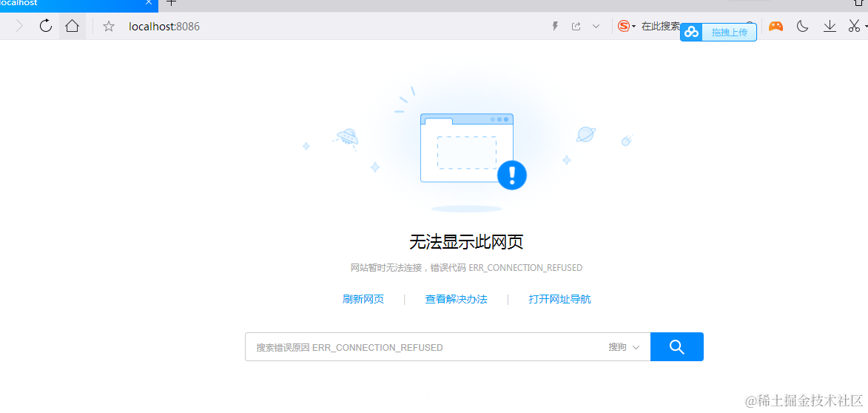Click the Baidu cloud upload icon

click(691, 32)
